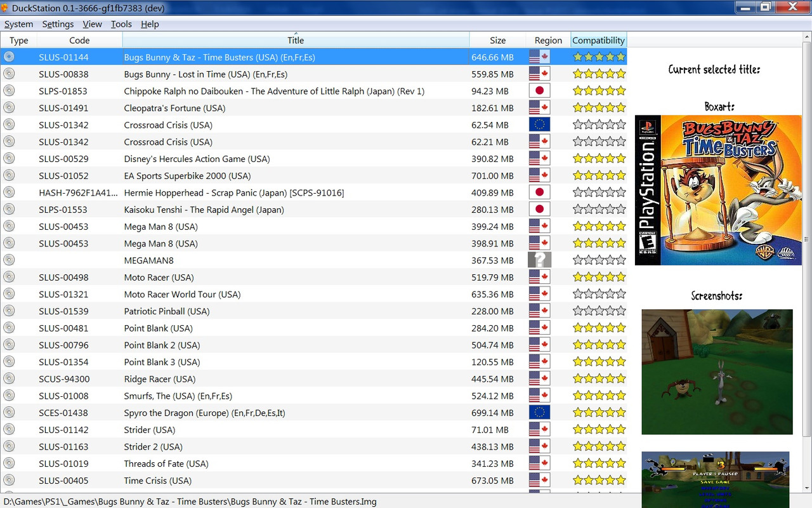The width and height of the screenshot is (812, 508).
Task: Open the System menu
Action: (x=18, y=24)
